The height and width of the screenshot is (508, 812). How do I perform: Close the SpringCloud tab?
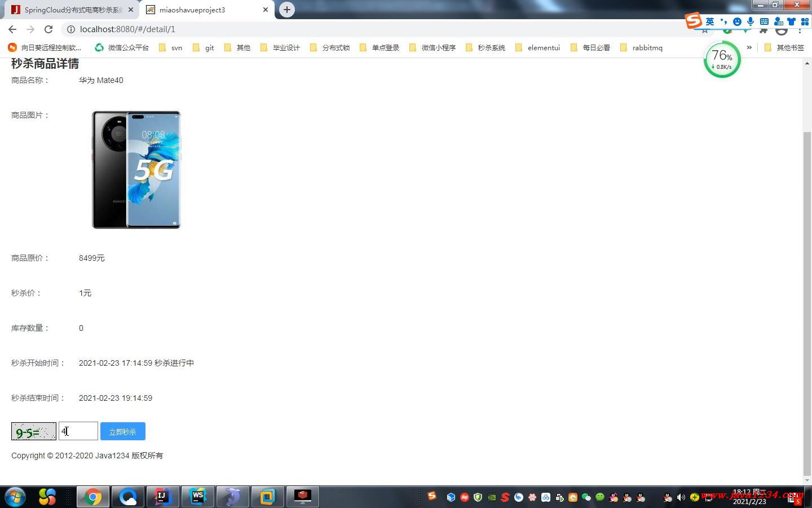pyautogui.click(x=131, y=10)
